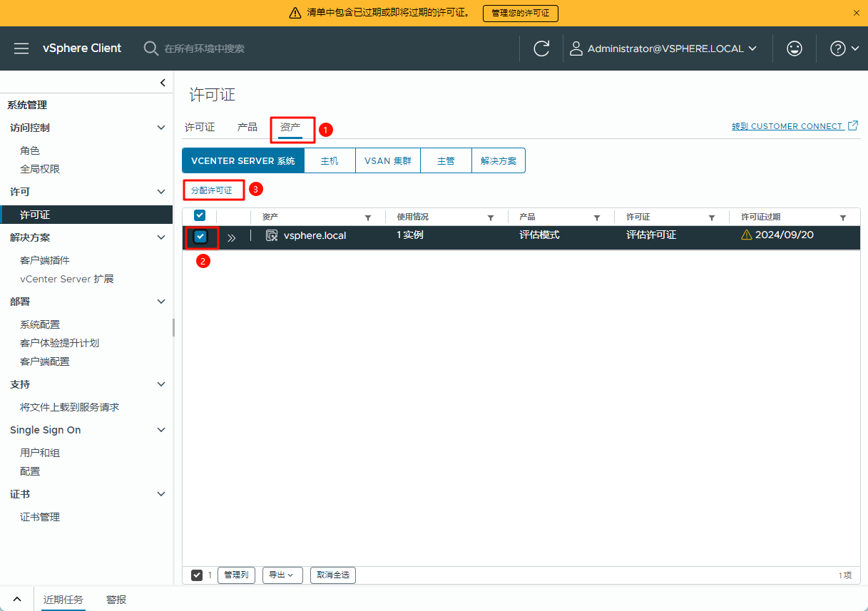Open 将文件上载到服务请求 in sidebar
The height and width of the screenshot is (611, 868).
point(70,407)
